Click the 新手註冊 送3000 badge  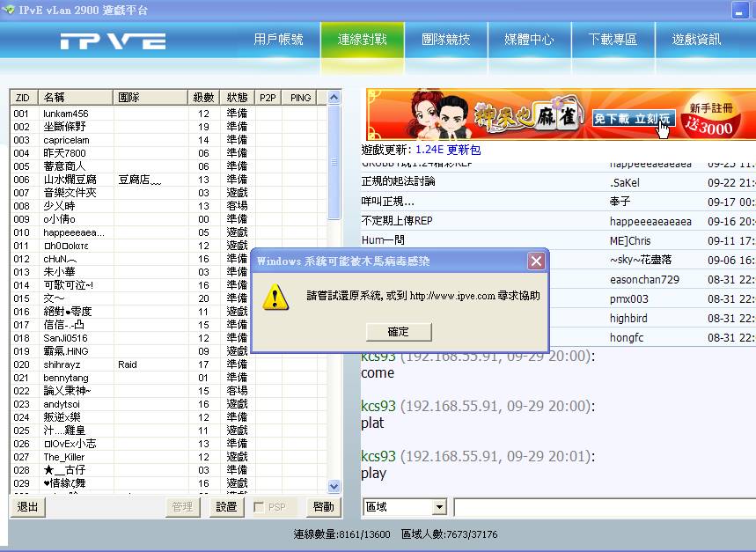tap(709, 115)
